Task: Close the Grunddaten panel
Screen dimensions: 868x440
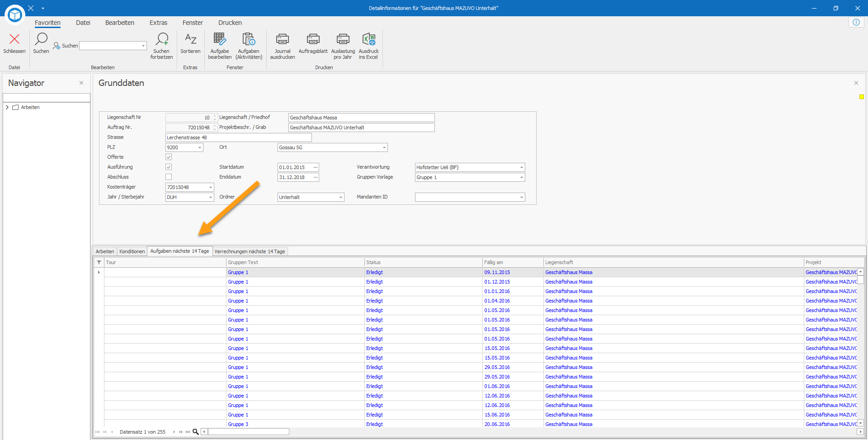Action: tap(856, 83)
